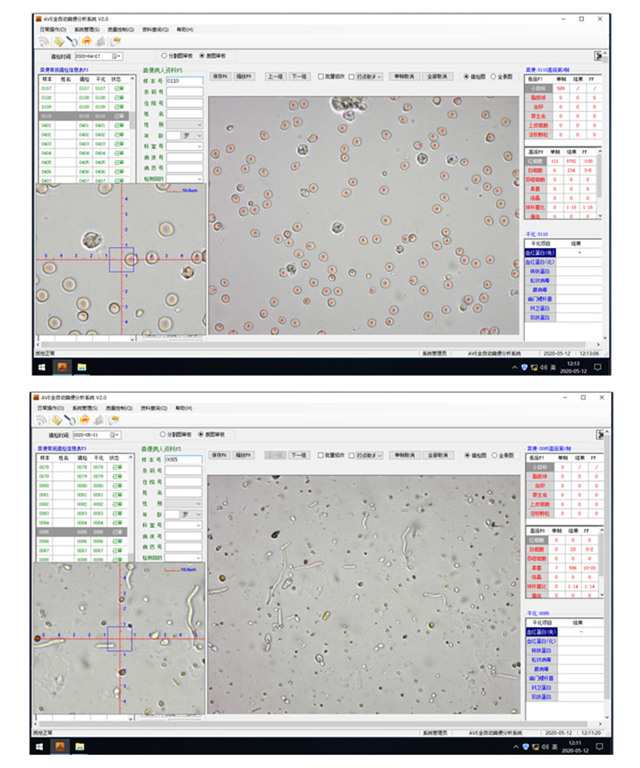Click the gray printer toolbar icon in the sample 0110 window
This screenshot has height=768, width=640.
coord(101,42)
